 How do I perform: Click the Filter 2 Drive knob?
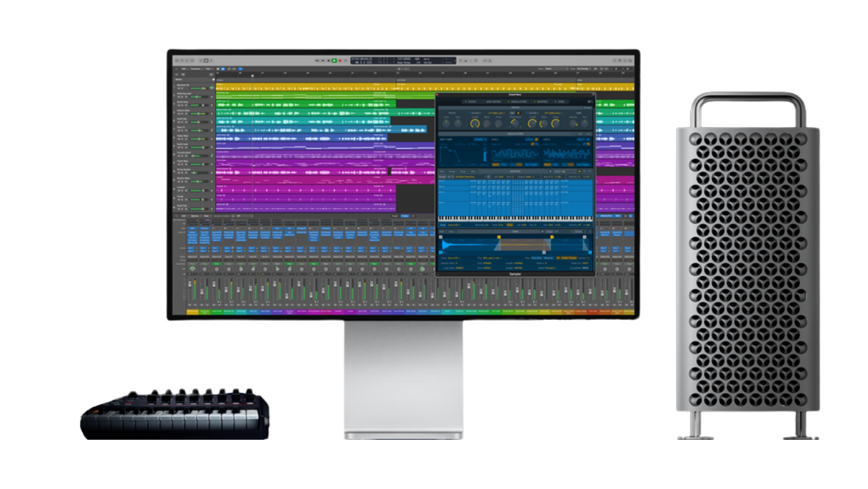pyautogui.click(x=555, y=123)
